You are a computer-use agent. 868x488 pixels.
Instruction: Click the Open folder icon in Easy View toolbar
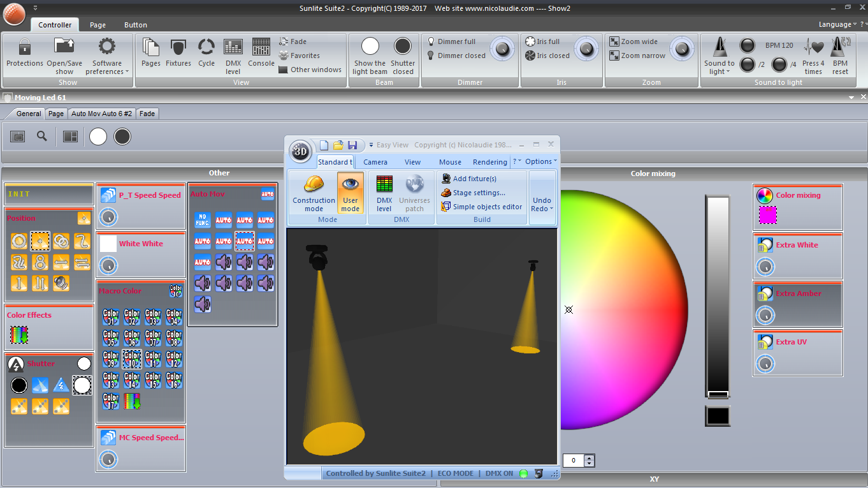(338, 145)
